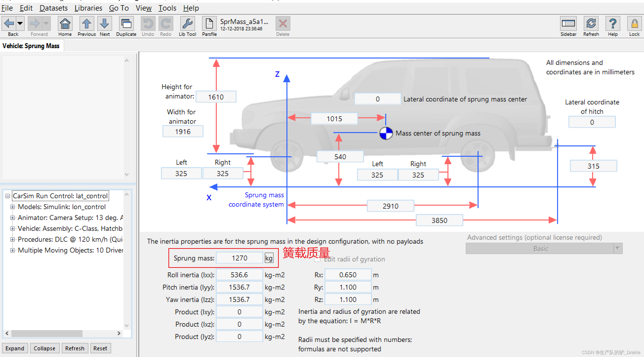Expand the Animator: Camera Setup node
Screen dimensions: 644x357
(x=12, y=218)
